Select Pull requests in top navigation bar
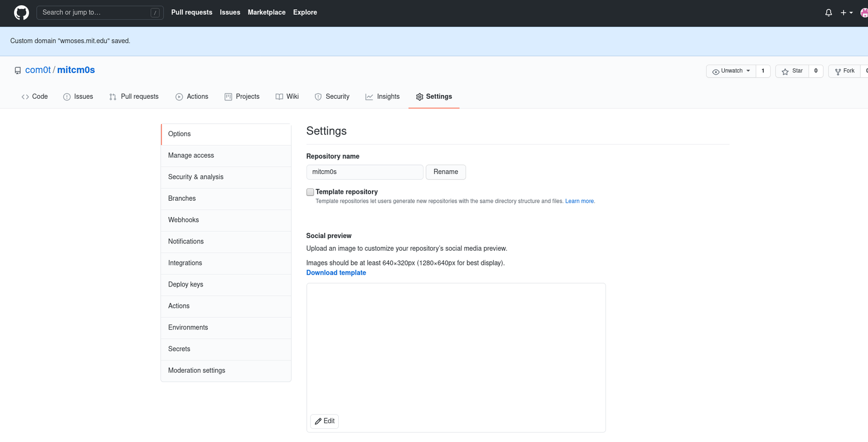This screenshot has height=442, width=868. click(191, 13)
